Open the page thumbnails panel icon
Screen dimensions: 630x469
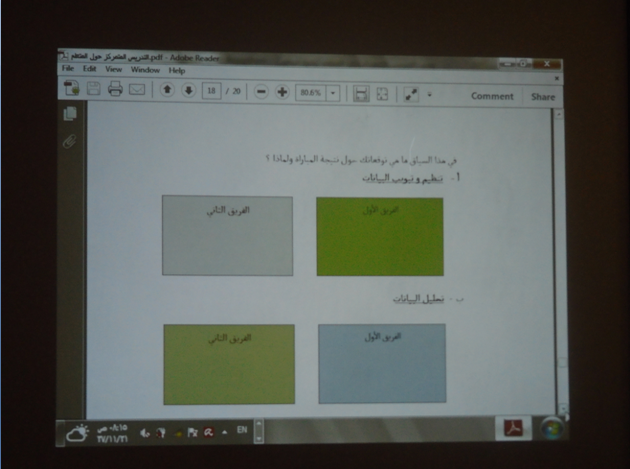coord(70,116)
